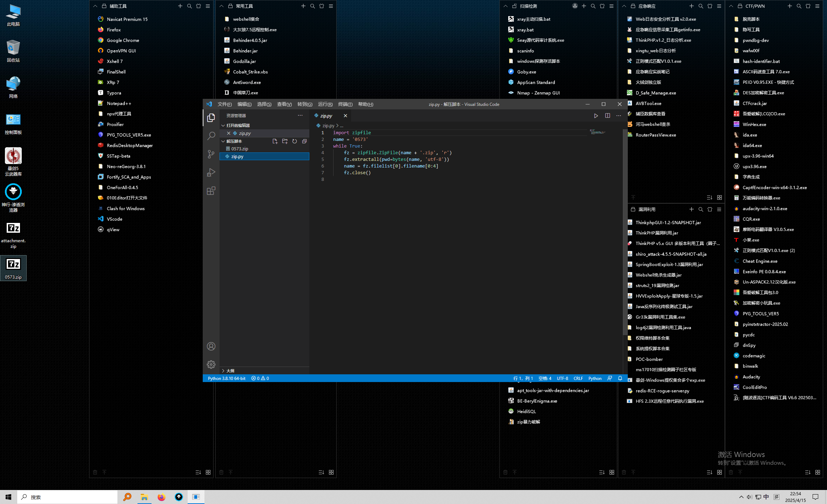Image resolution: width=827 pixels, height=504 pixels.
Task: Run the Python file with play button
Action: pyautogui.click(x=596, y=116)
